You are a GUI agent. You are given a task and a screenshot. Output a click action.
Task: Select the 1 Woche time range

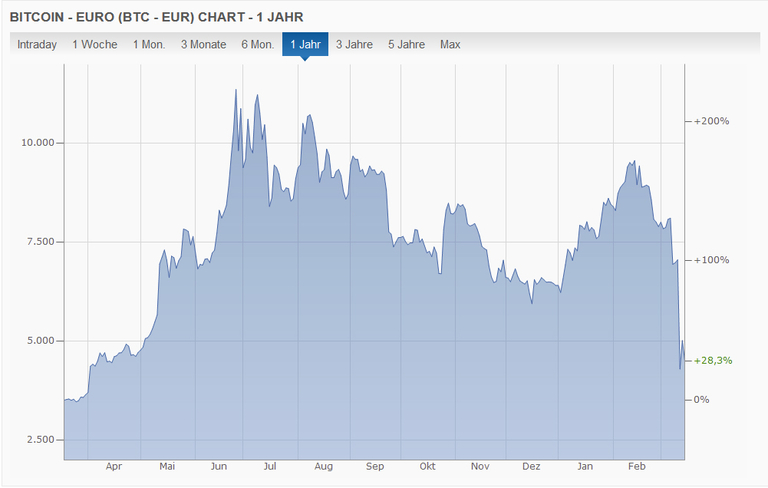[x=95, y=44]
